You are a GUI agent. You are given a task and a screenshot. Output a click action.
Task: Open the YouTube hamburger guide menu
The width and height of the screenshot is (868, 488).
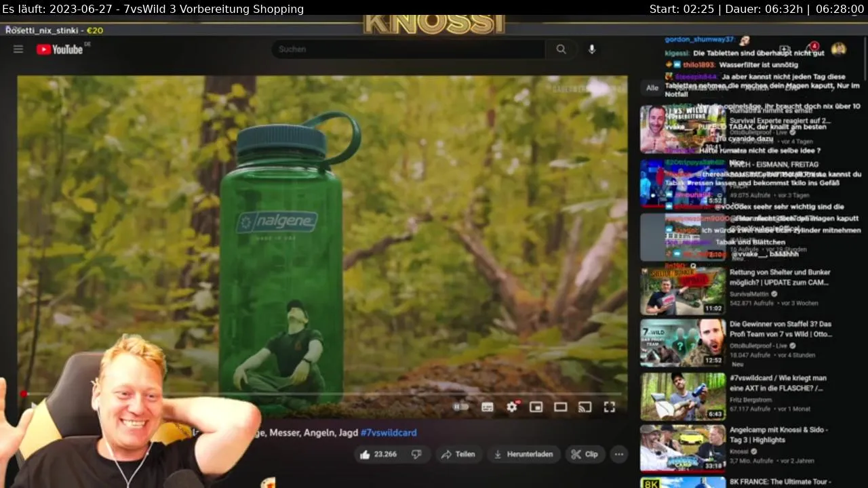point(18,49)
